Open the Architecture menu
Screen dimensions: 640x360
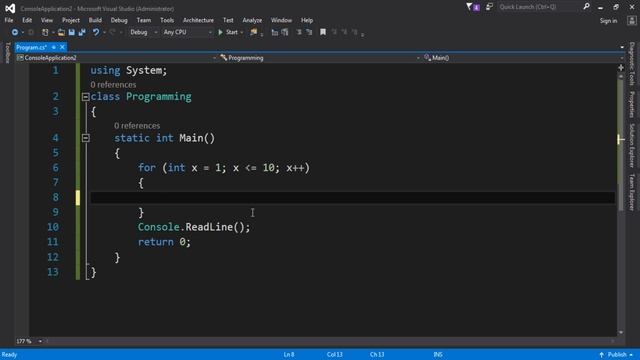click(198, 20)
